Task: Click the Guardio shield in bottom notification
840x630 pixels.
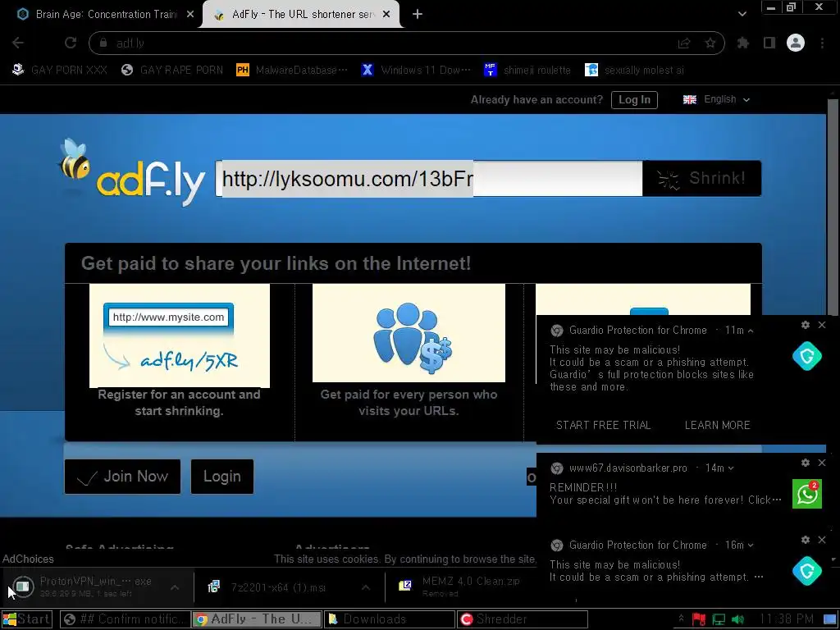Action: [807, 571]
